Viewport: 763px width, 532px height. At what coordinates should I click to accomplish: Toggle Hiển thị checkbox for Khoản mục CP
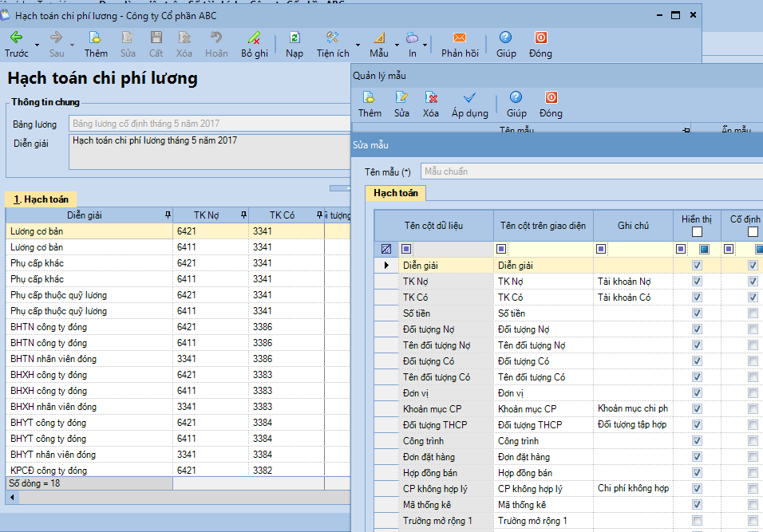point(697,409)
